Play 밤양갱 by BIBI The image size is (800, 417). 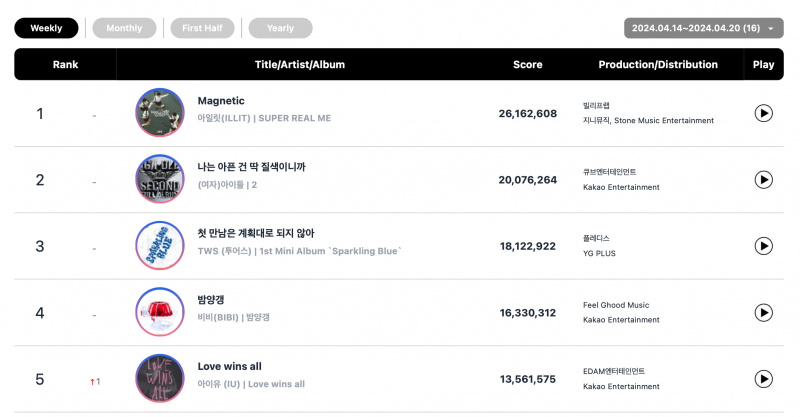click(763, 312)
